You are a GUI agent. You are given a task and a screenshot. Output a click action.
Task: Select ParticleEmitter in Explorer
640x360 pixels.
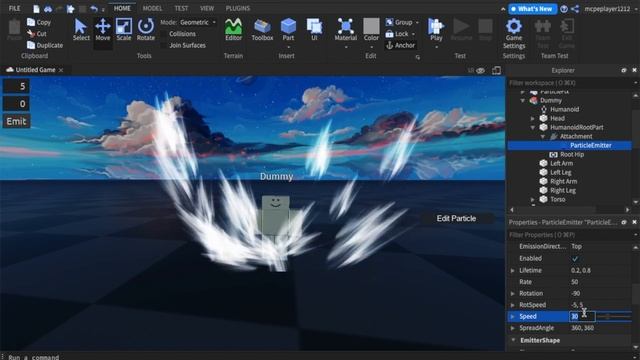(590, 145)
